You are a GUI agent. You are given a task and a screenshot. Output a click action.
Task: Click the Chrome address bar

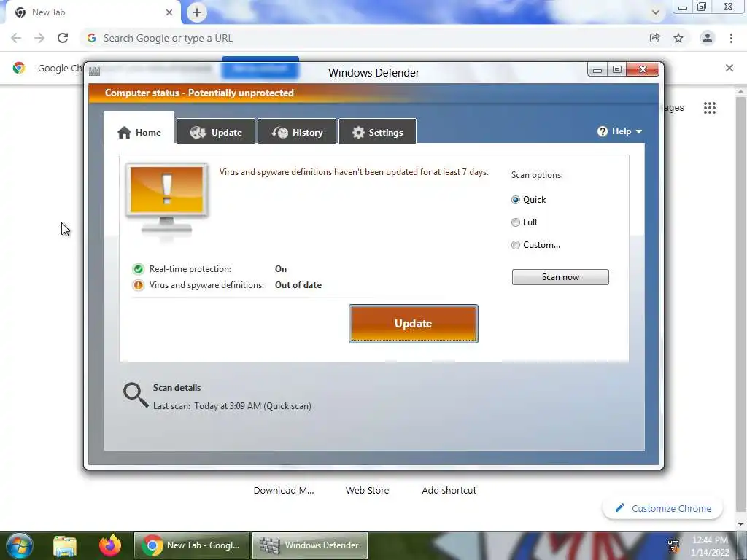click(x=367, y=38)
